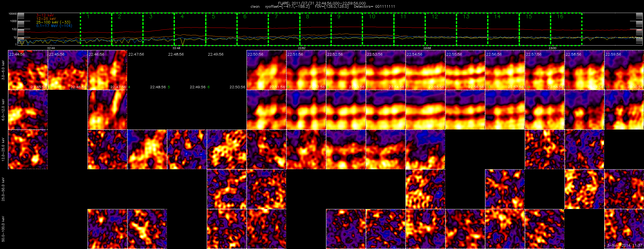
Task: Click the '25-100 keV (-33)' legend entry
Action: 53,22
